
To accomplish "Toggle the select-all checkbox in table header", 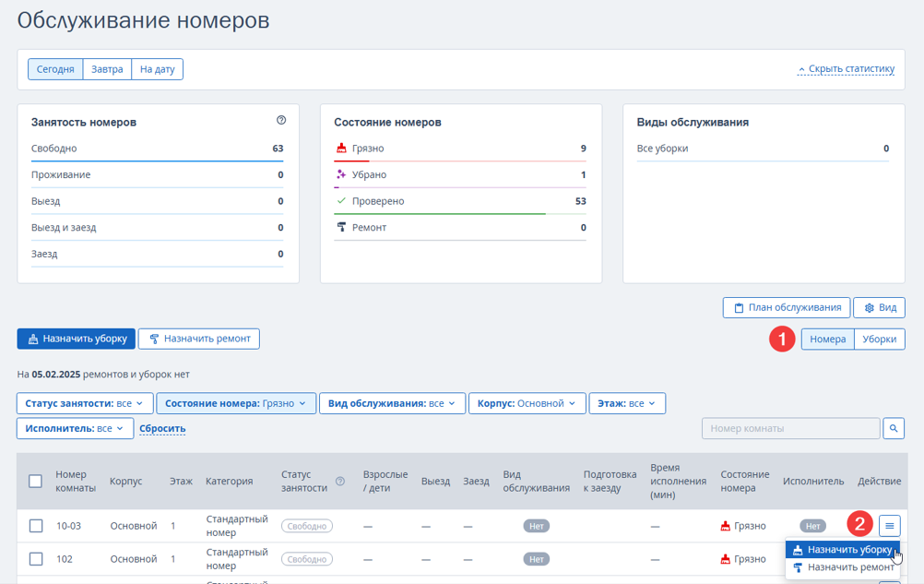I will coord(35,481).
